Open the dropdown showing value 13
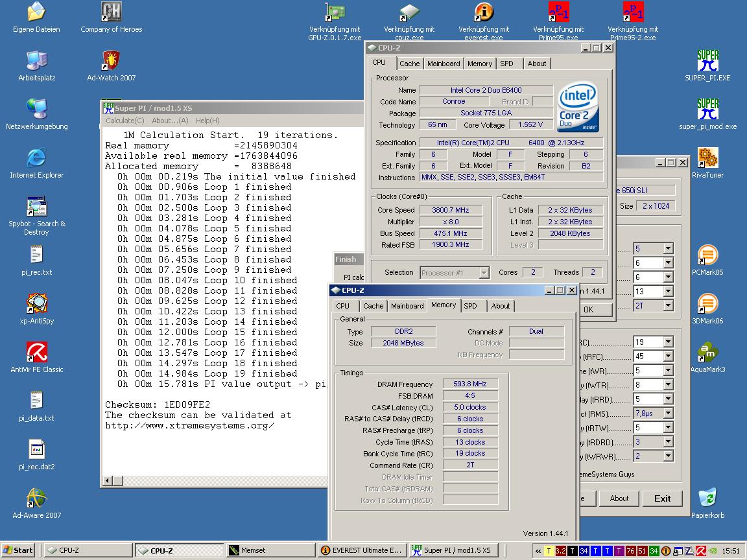This screenshot has height=560, width=747. [x=668, y=292]
